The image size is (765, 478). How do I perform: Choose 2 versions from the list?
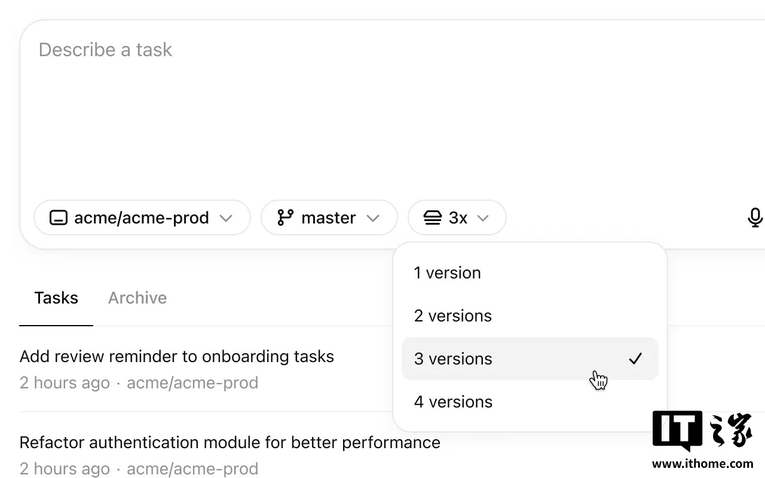(x=530, y=316)
